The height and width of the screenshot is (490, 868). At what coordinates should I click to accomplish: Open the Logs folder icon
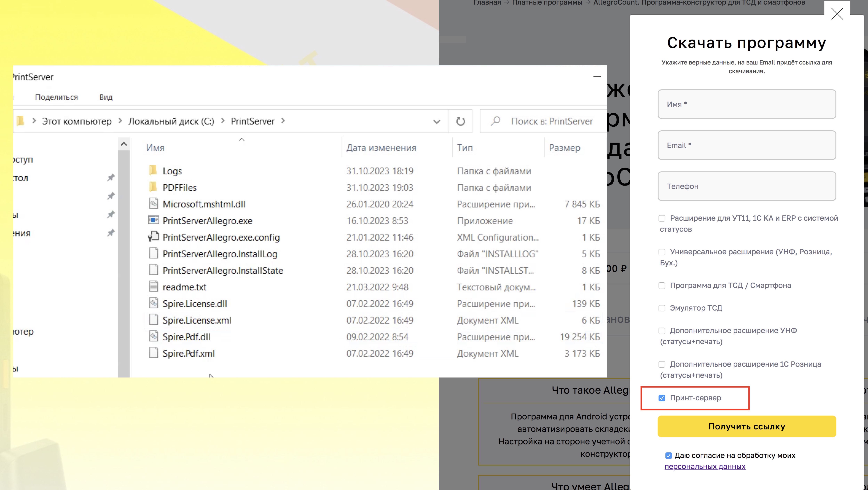click(x=153, y=170)
